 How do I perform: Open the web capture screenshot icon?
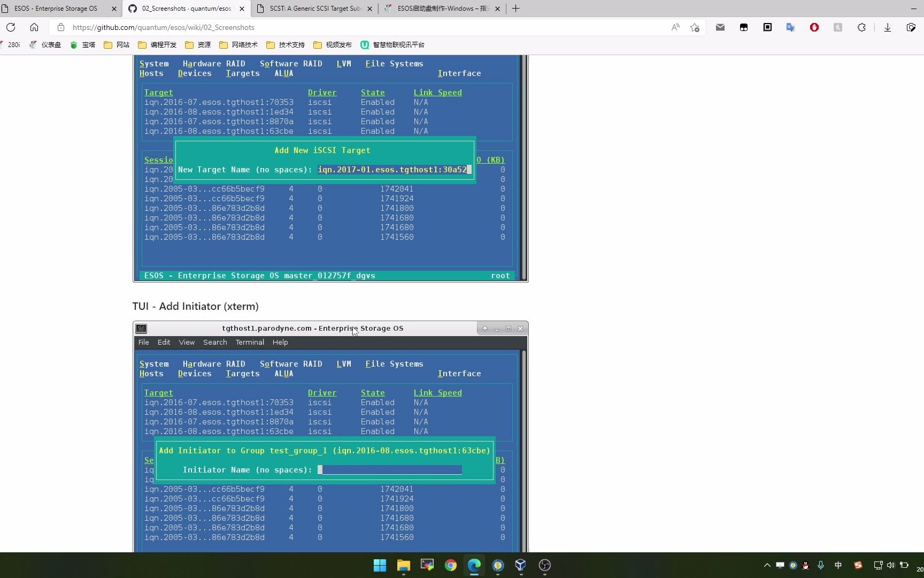[911, 27]
